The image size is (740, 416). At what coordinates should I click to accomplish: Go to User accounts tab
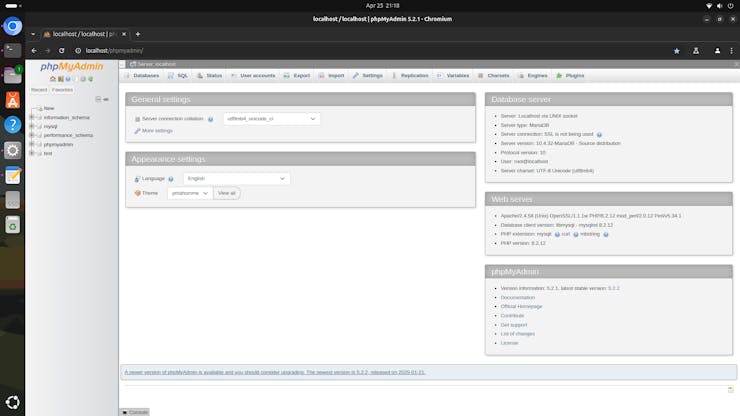[x=253, y=76]
